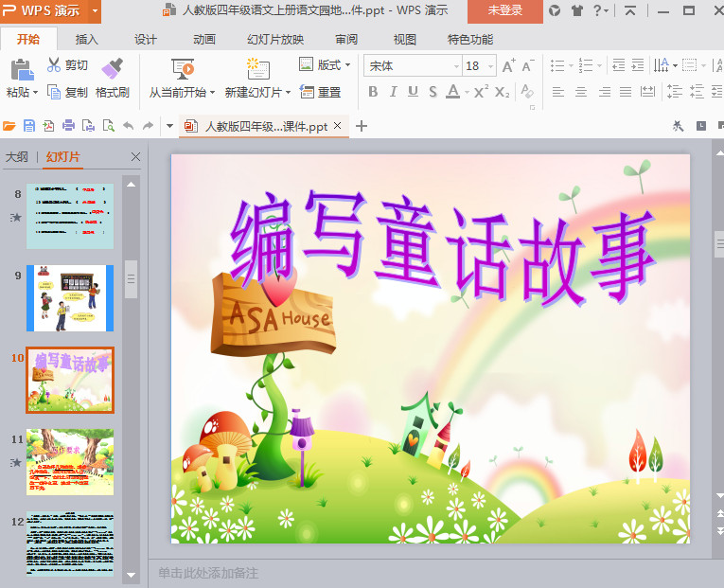Open the font size dropdown showing 18
The width and height of the screenshot is (724, 588).
tap(491, 66)
